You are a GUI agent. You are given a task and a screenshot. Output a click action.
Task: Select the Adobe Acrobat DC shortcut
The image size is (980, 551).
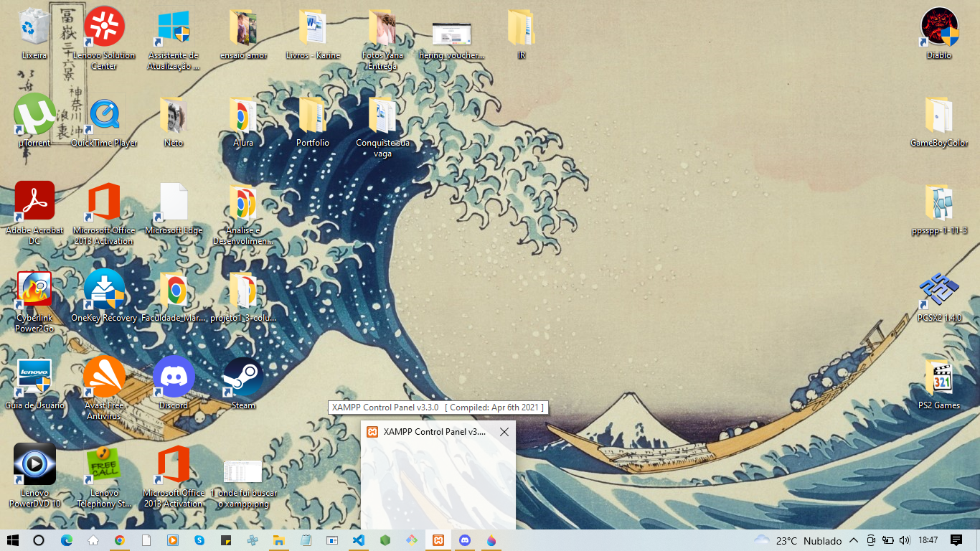coord(34,214)
